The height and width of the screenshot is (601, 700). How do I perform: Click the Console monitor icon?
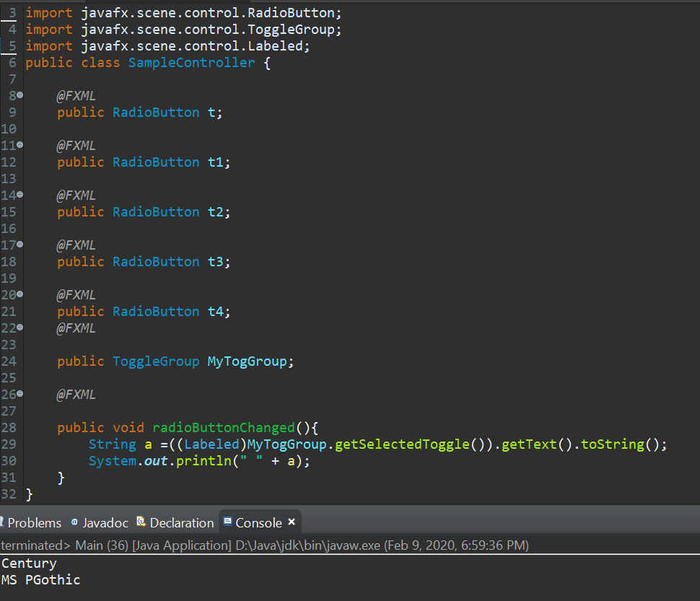(227, 521)
